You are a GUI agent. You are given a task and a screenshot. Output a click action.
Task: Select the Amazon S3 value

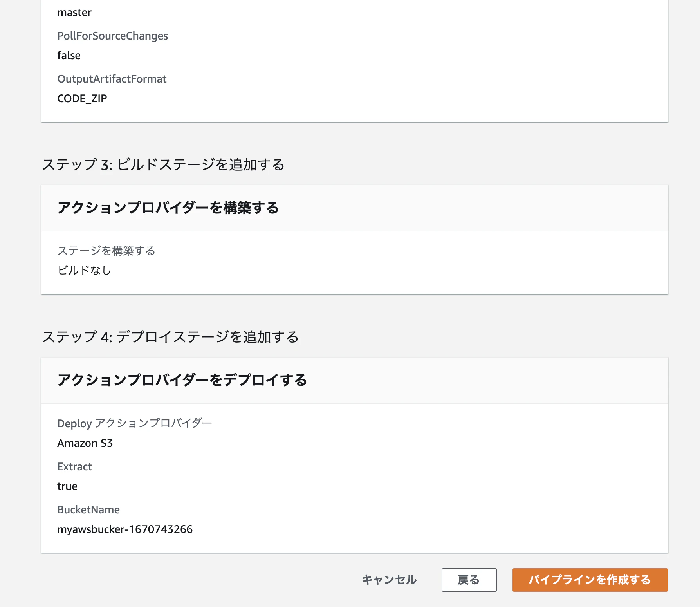[85, 443]
